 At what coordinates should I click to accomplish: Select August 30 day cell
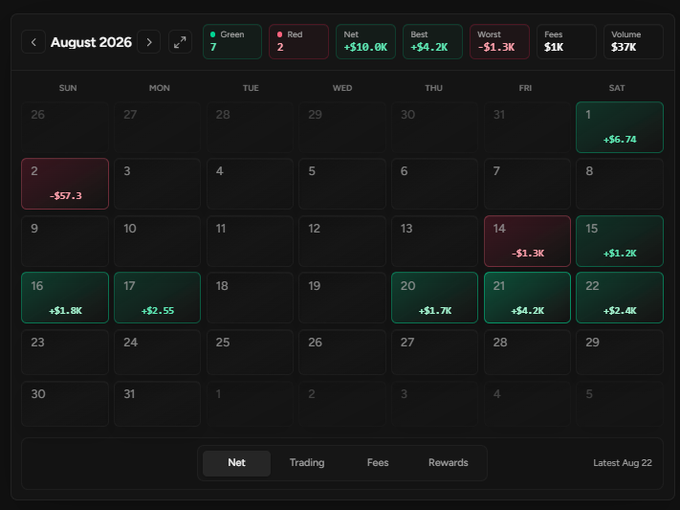click(65, 404)
